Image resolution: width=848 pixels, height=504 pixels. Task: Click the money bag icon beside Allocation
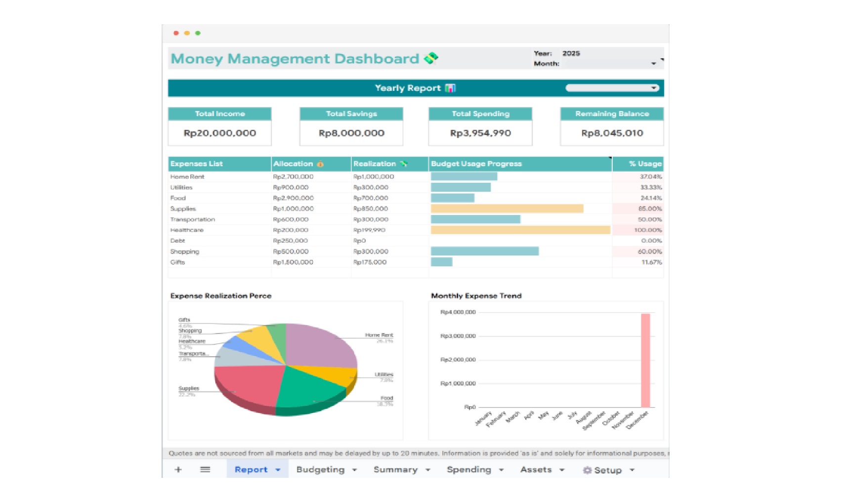320,164
